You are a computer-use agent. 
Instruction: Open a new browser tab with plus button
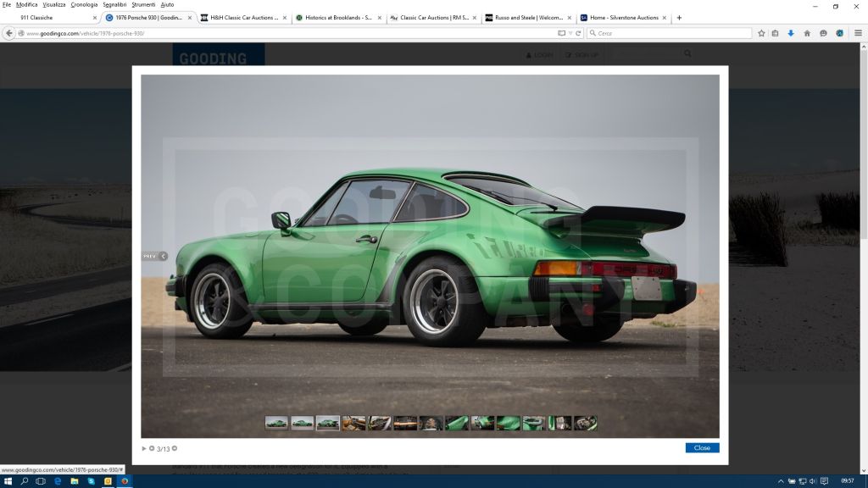coord(679,18)
